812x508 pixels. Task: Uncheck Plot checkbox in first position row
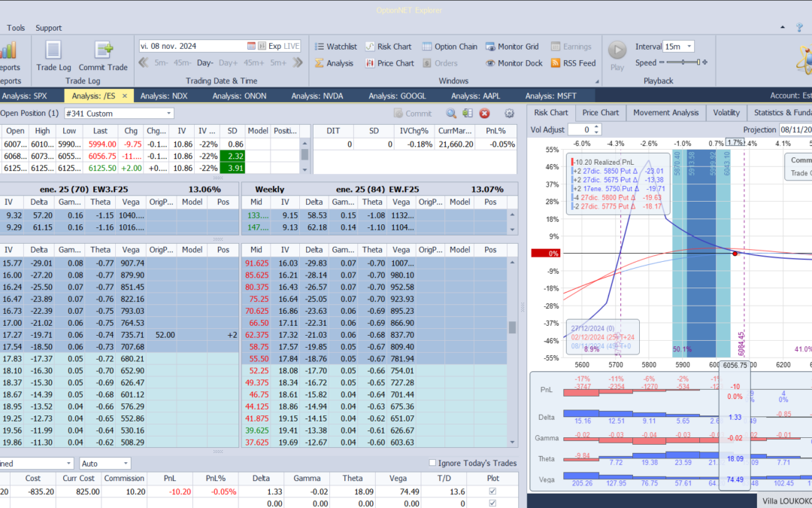(492, 491)
